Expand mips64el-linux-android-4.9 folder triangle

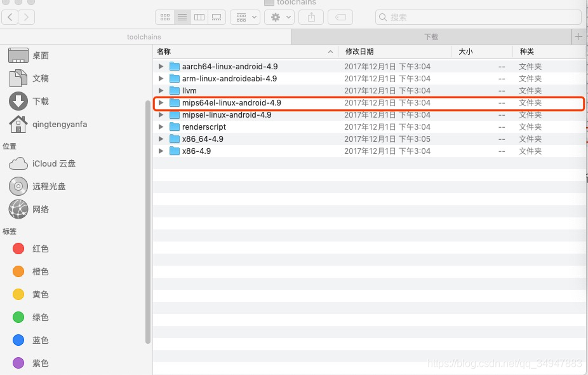point(161,102)
